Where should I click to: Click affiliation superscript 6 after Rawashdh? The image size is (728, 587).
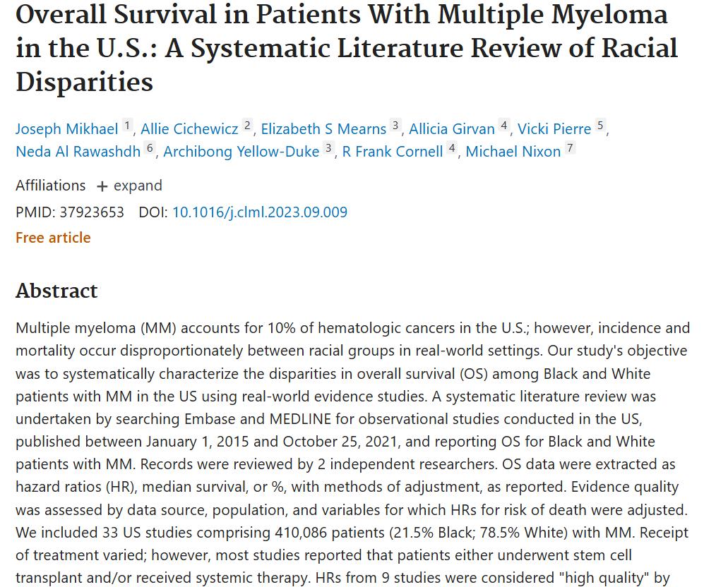coord(150,148)
